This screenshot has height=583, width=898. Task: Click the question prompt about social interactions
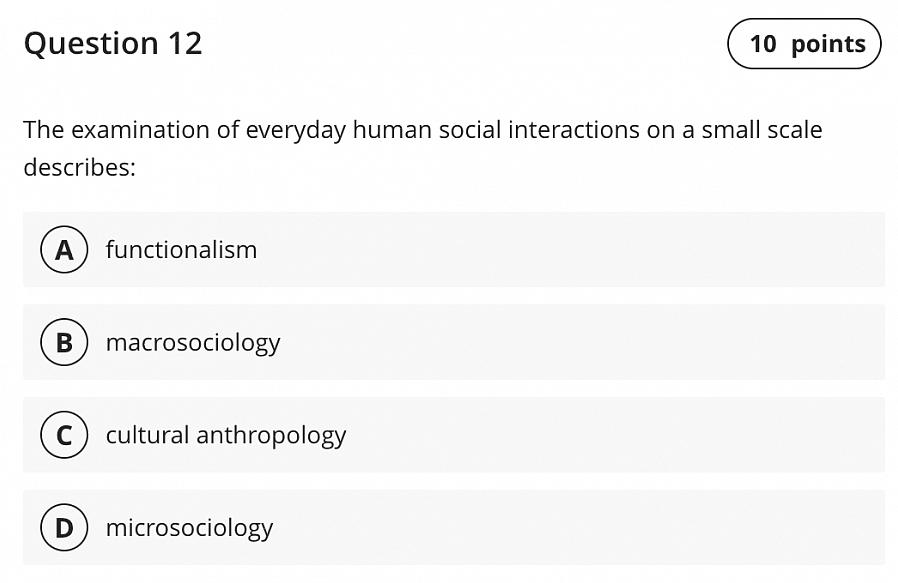coord(422,130)
